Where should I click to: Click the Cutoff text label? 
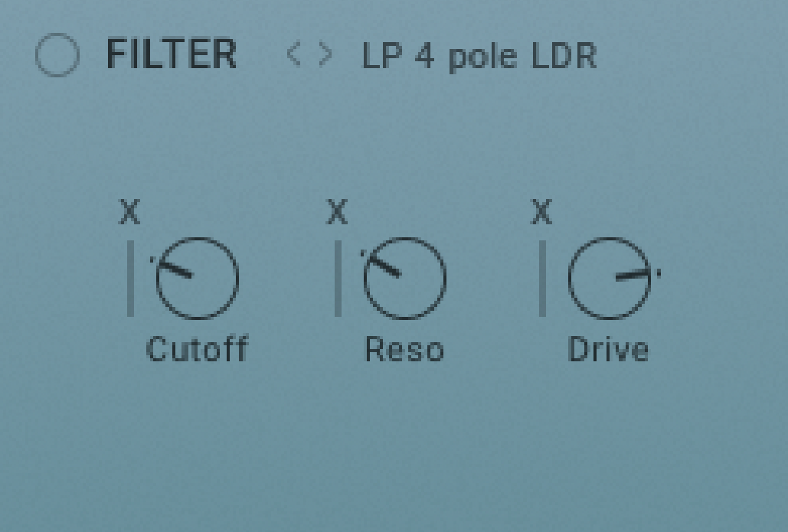198,348
